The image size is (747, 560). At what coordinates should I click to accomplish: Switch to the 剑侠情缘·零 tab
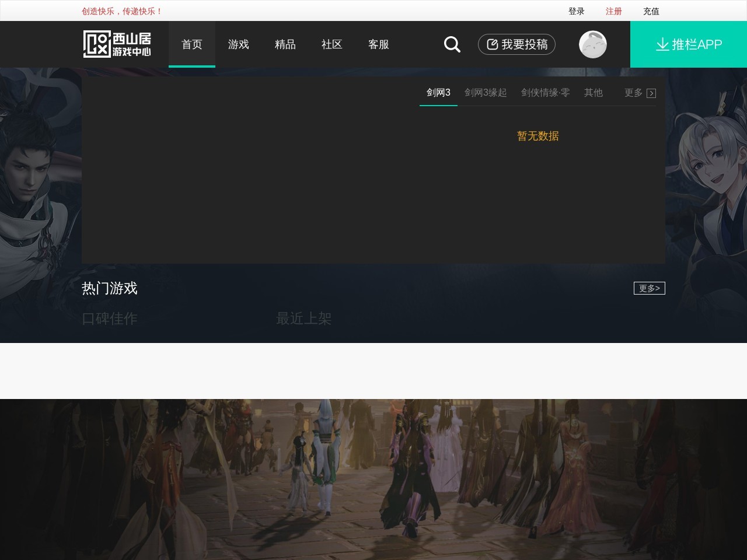coord(546,93)
